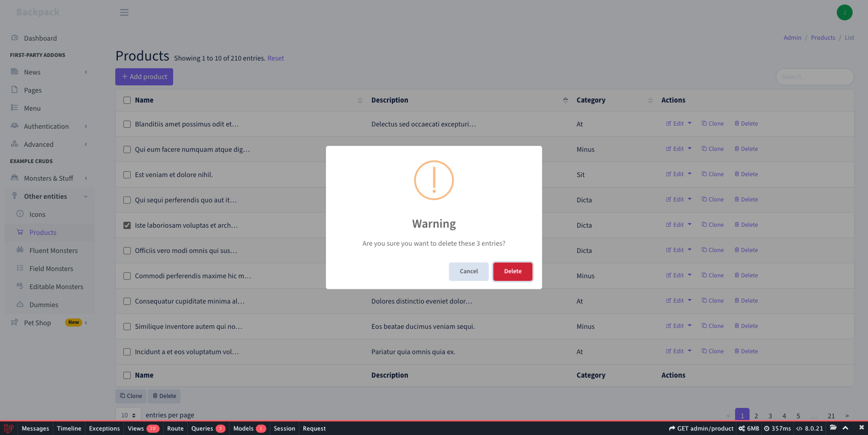868x435 pixels.
Task: Check the Incidunt a et eos checkbox
Action: (127, 352)
